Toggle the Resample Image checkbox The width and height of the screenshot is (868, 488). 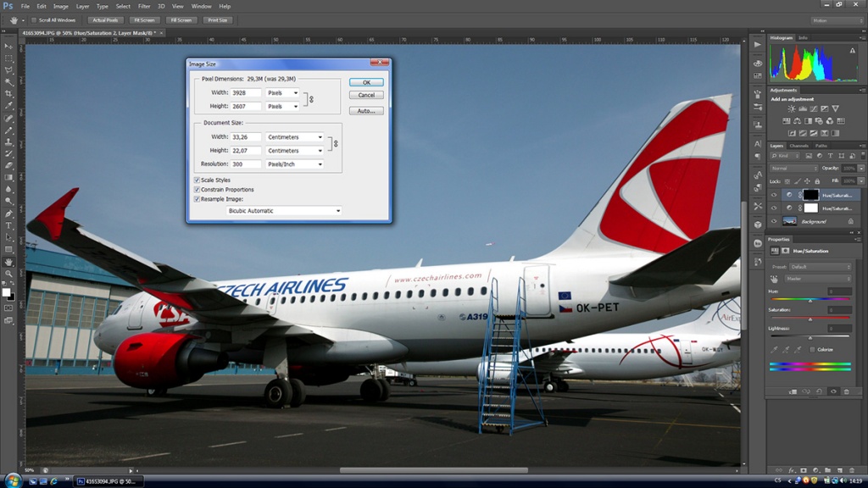pos(197,198)
